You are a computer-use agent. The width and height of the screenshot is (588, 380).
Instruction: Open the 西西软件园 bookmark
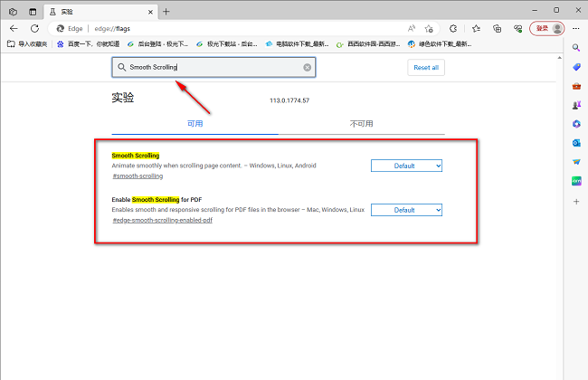tap(368, 44)
